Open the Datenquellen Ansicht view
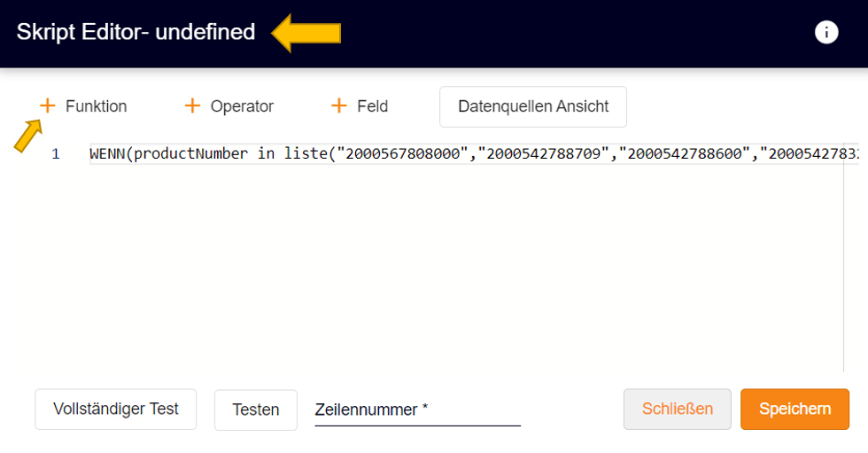 (533, 106)
